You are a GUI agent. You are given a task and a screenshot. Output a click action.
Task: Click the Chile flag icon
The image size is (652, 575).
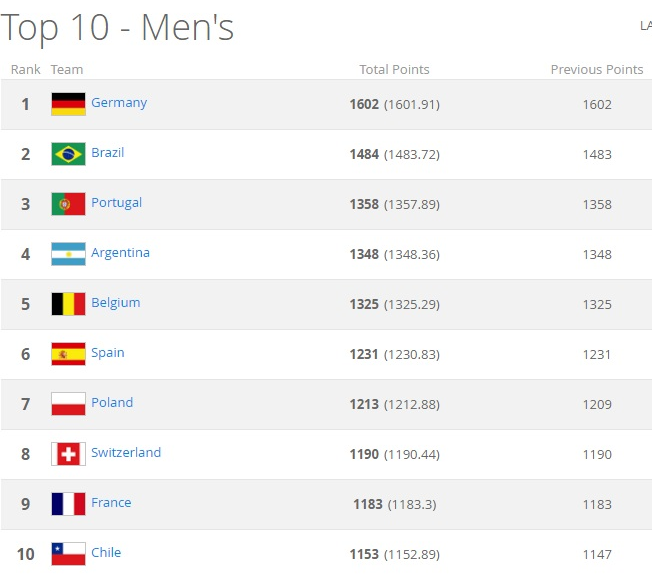68,554
